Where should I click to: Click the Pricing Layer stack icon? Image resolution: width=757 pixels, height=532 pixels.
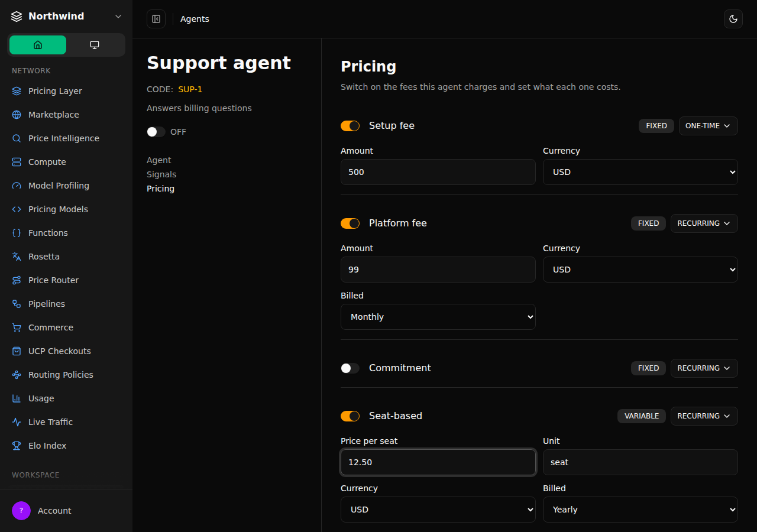[x=17, y=91]
